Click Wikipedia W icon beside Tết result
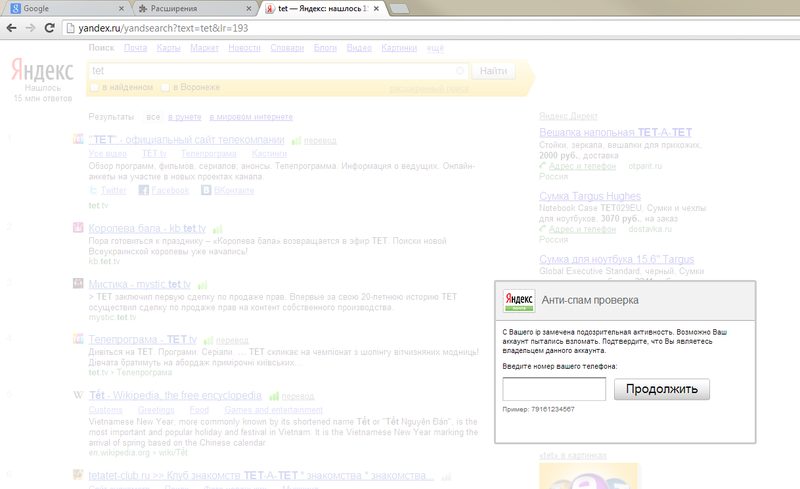Screen dimensions: 800x489 [x=78, y=395]
